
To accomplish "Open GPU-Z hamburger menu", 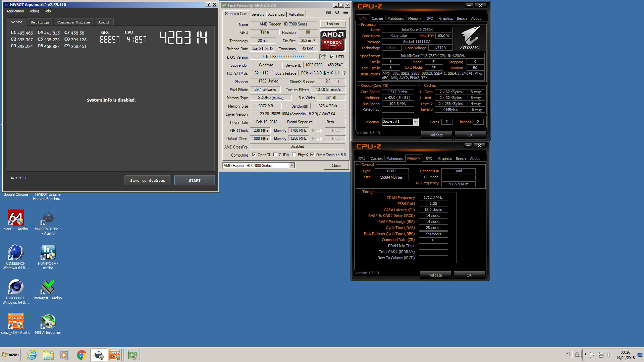I will coord(345,13).
